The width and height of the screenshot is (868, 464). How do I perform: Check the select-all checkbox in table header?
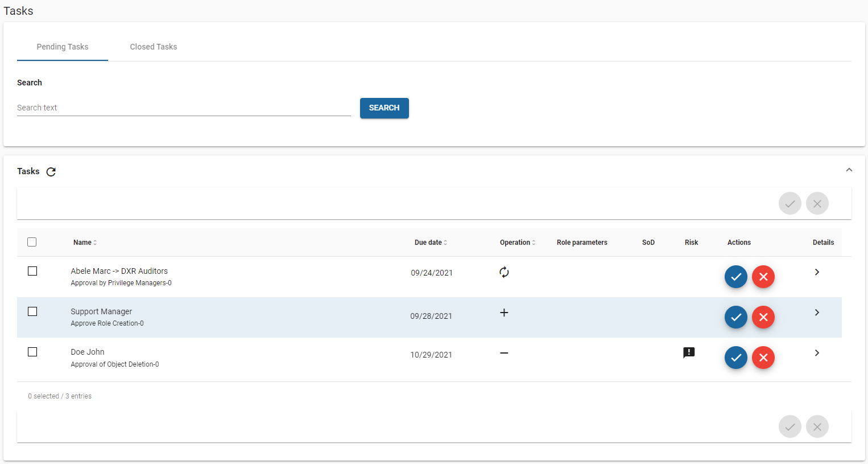(x=32, y=242)
